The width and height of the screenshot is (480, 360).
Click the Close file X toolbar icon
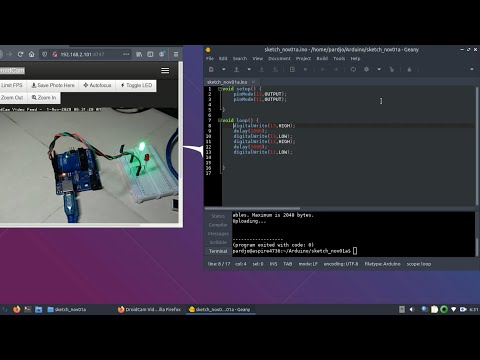[305, 69]
